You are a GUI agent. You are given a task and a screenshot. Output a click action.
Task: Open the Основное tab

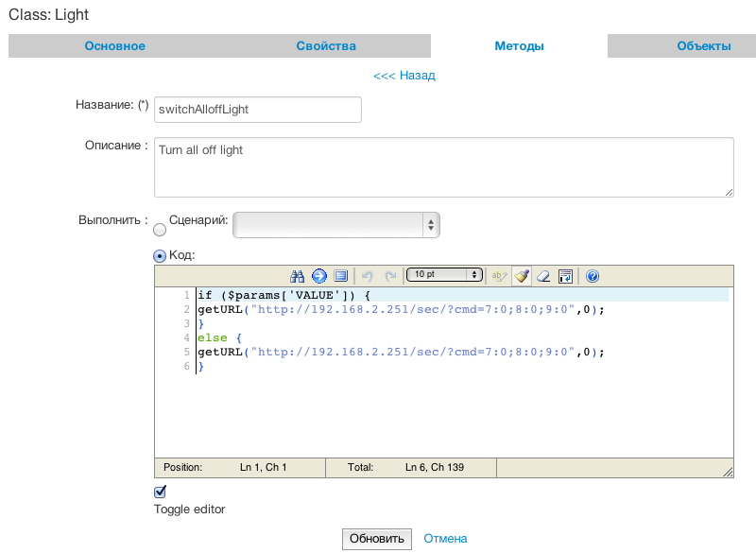(114, 46)
